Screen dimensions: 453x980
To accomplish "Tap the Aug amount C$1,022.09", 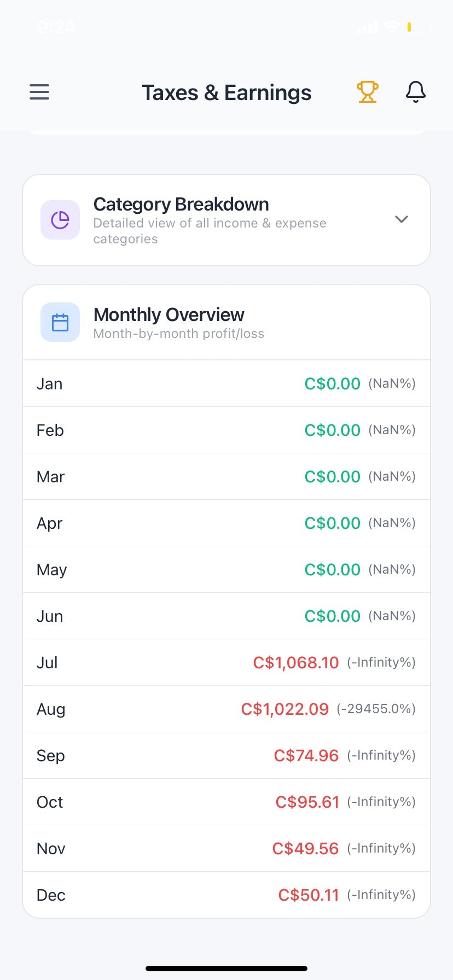I will [x=285, y=709].
